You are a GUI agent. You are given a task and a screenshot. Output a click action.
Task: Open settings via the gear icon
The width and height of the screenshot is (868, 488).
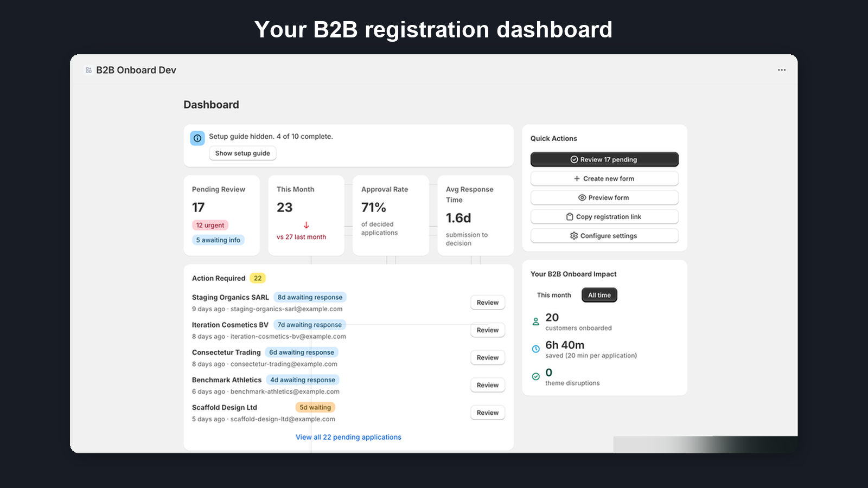click(572, 235)
